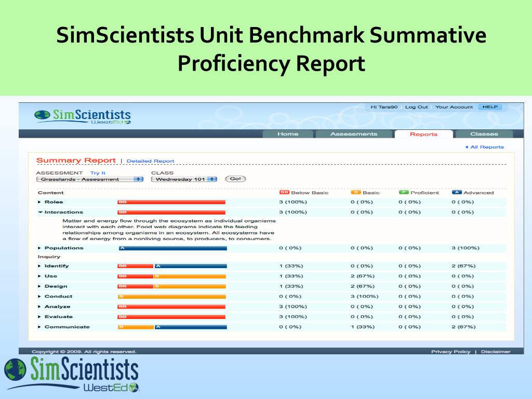This screenshot has width=532, height=399.
Task: Click Conduct Basic value '3 (100%)'
Action: pos(365,297)
